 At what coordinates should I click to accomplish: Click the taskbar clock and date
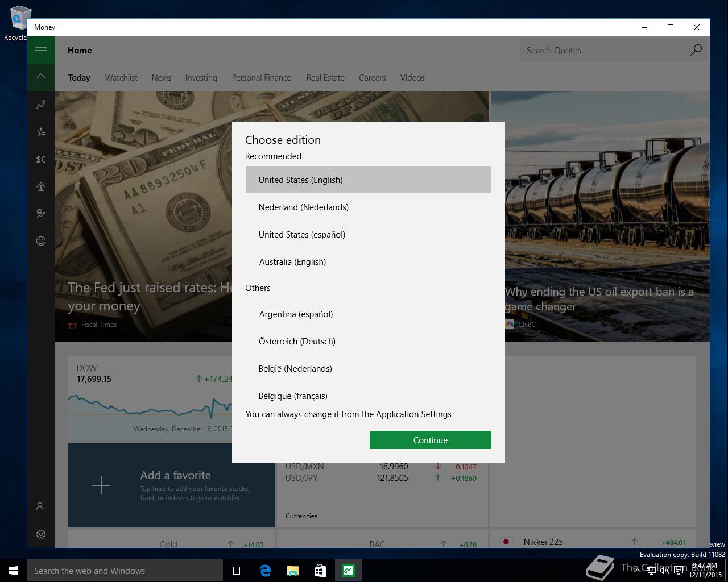(x=705, y=571)
